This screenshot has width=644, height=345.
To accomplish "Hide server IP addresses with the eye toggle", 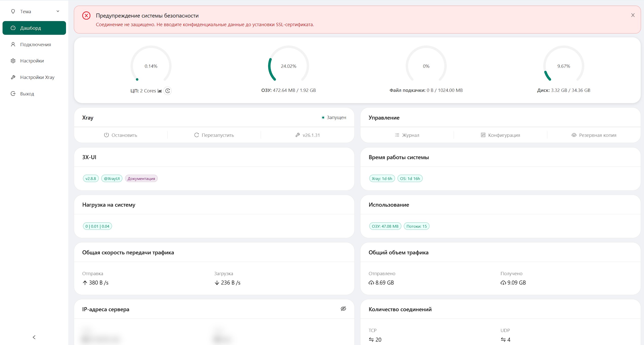I will [343, 308].
